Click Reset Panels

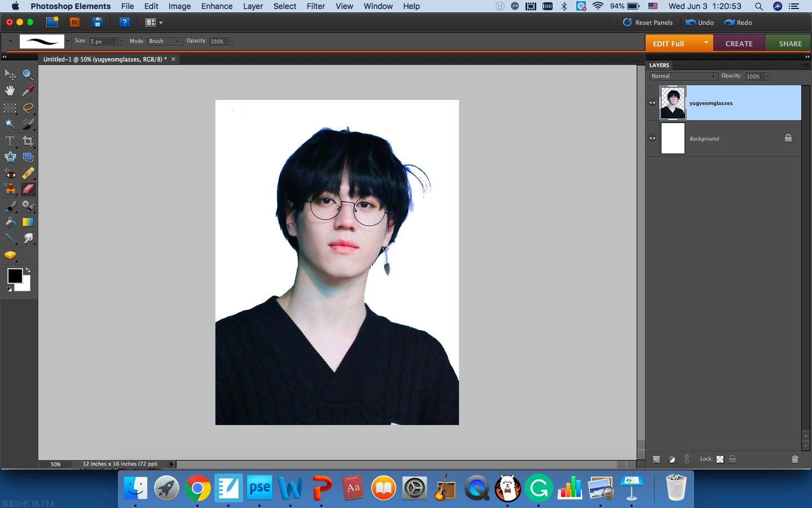(x=648, y=23)
